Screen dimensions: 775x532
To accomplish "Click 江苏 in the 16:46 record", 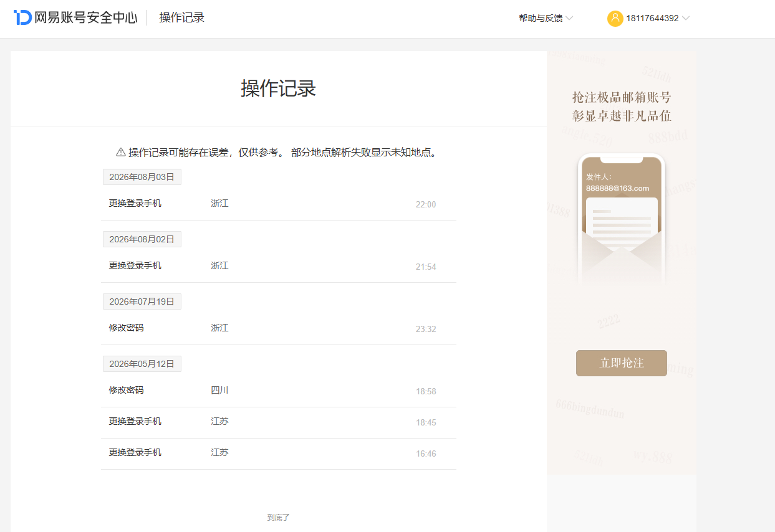I will [220, 452].
